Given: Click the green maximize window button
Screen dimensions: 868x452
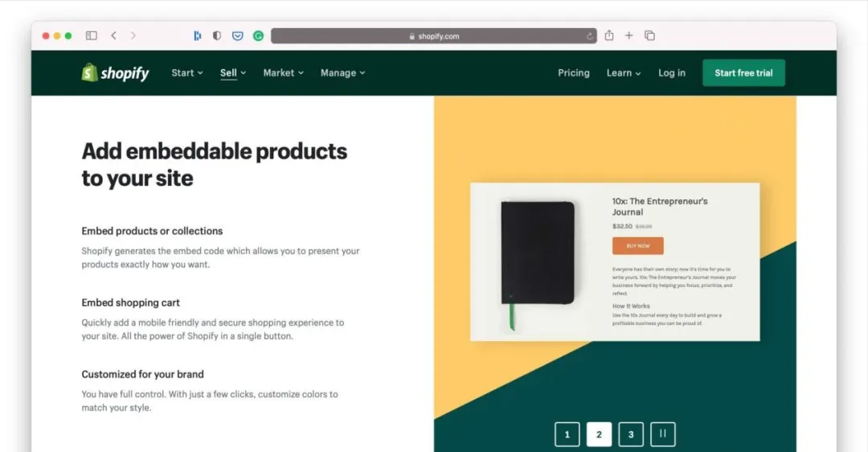Looking at the screenshot, I should (68, 35).
